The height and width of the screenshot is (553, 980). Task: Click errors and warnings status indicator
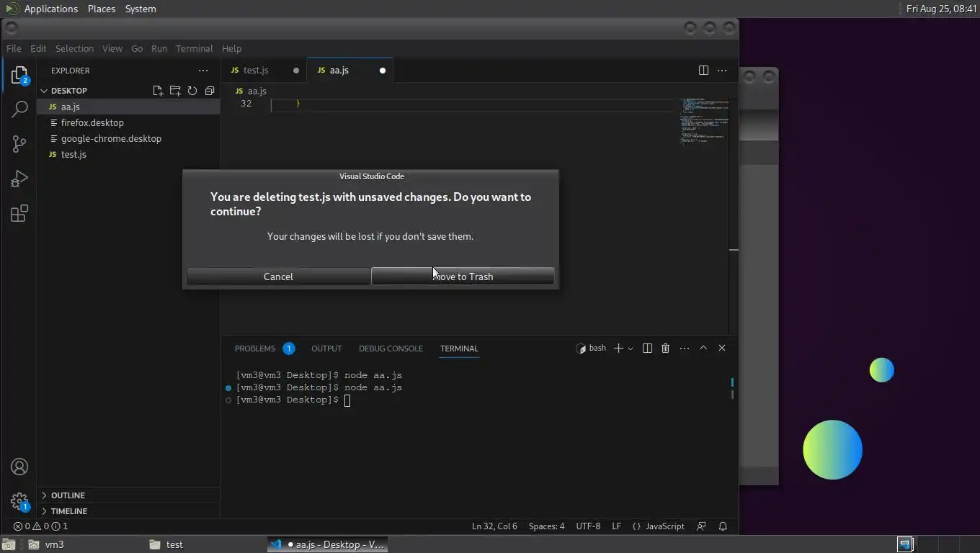40,526
